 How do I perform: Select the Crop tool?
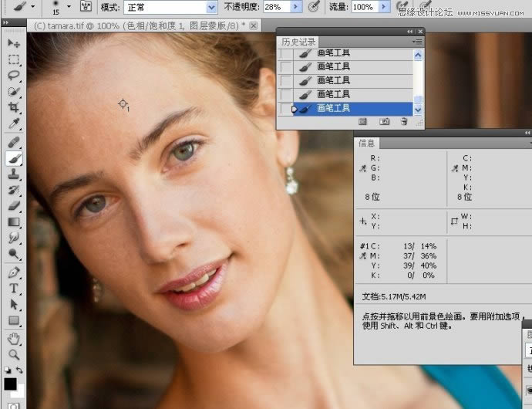(14, 108)
